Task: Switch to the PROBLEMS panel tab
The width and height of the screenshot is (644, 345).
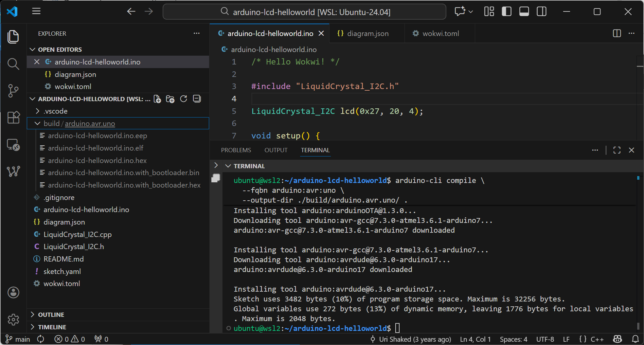Action: 236,150
